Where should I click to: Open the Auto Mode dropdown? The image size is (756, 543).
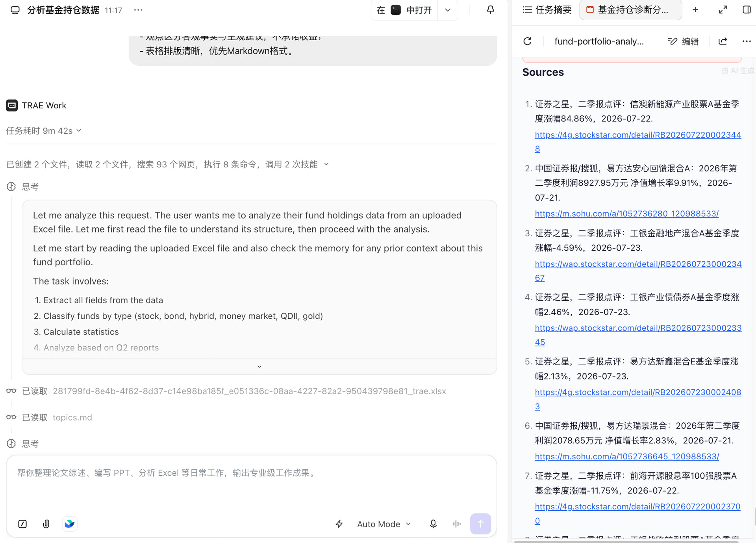tap(384, 524)
